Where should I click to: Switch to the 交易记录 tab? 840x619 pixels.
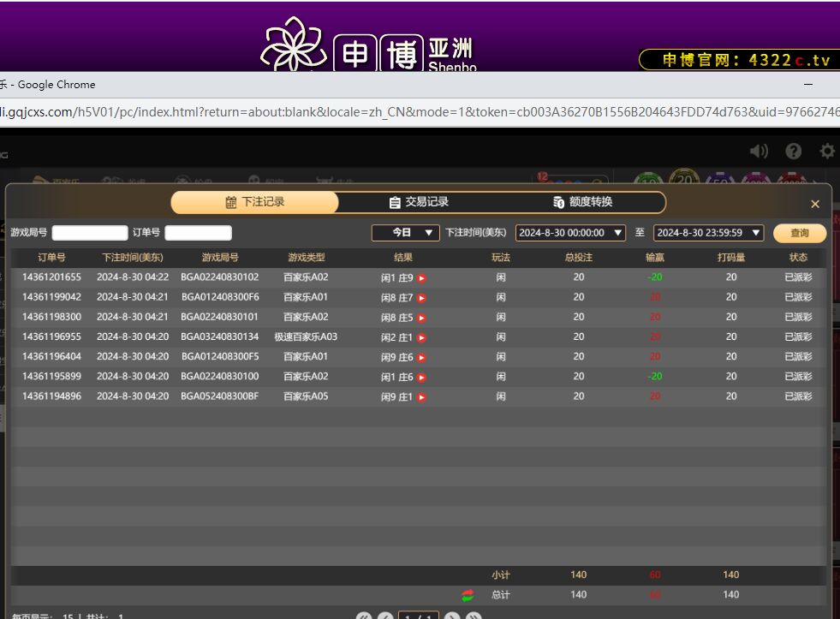419,202
